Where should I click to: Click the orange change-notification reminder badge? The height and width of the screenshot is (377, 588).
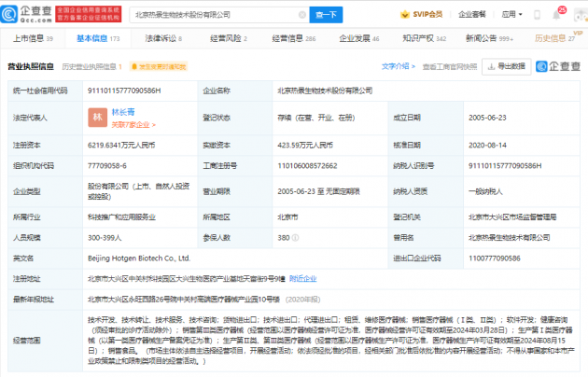click(159, 66)
